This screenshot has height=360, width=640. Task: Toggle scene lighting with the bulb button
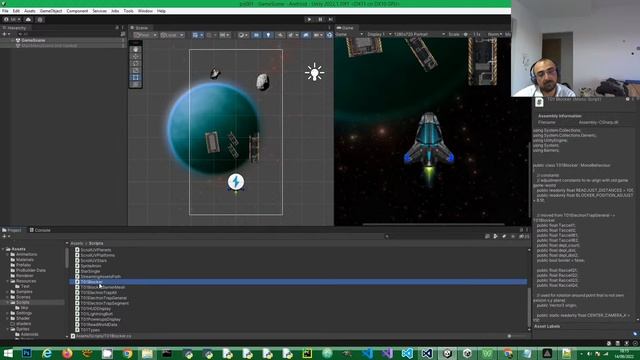point(268,35)
